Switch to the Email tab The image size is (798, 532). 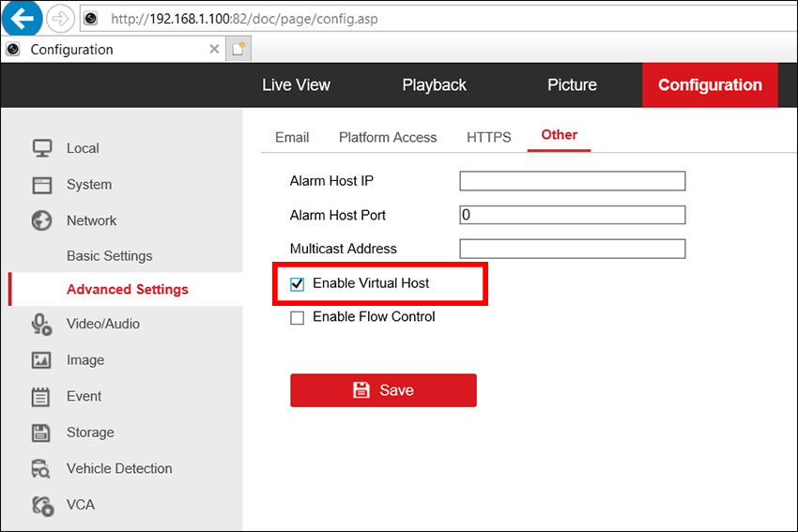(x=292, y=137)
